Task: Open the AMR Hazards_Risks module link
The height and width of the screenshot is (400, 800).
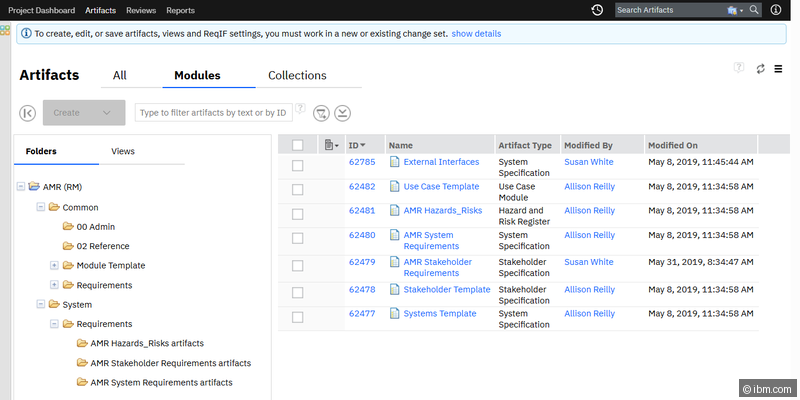Action: point(442,211)
